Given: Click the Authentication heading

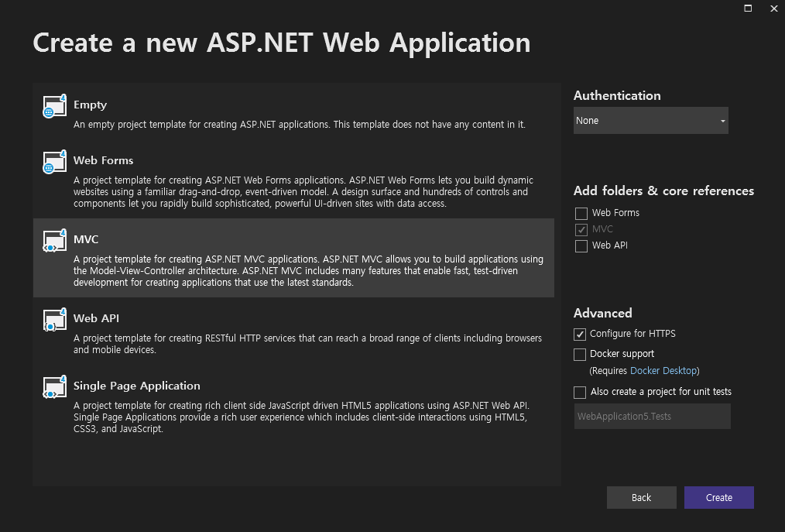Looking at the screenshot, I should [x=617, y=96].
